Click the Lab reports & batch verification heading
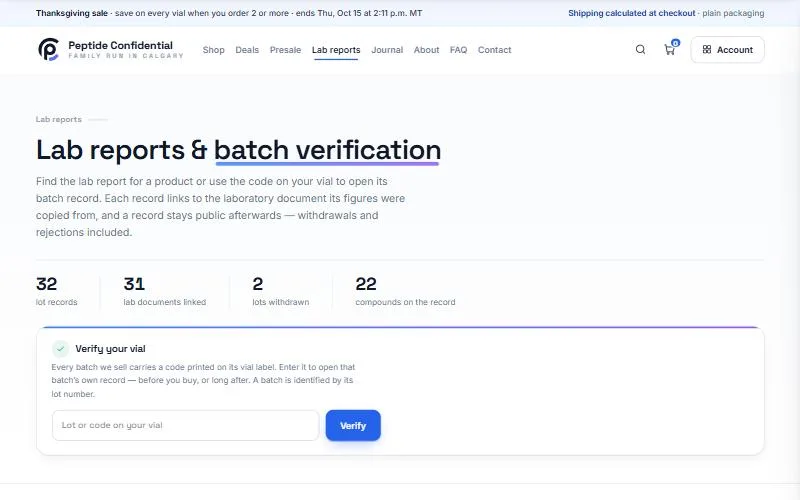The image size is (800, 500). tap(238, 151)
